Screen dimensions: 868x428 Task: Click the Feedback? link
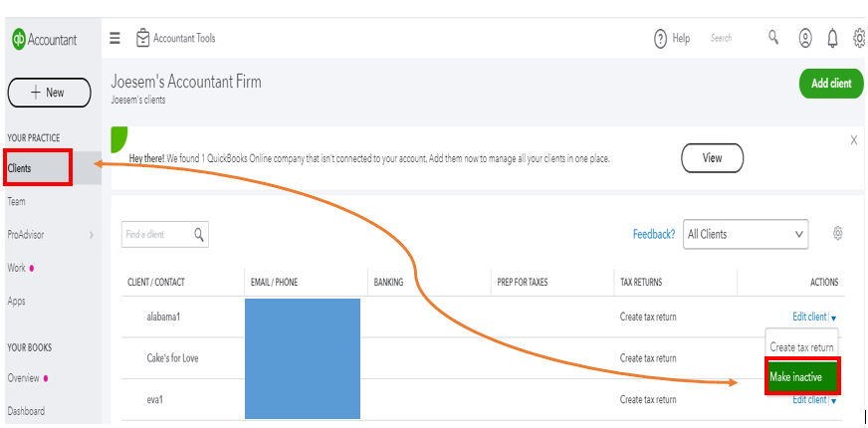(x=654, y=234)
